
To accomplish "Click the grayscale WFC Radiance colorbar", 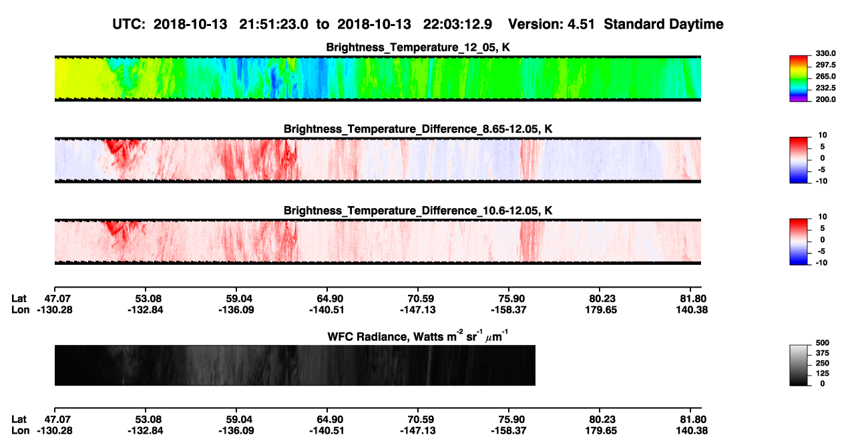I will click(x=797, y=366).
